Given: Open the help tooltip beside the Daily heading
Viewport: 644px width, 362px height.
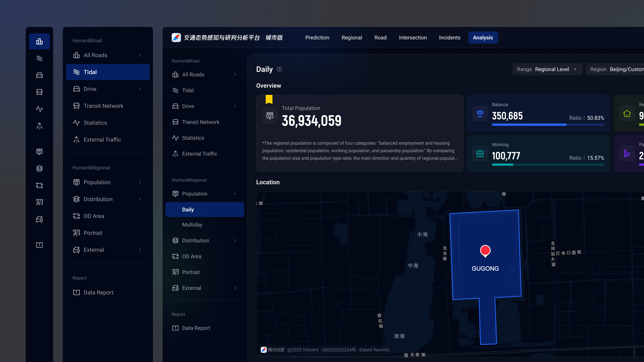Looking at the screenshot, I should click(279, 69).
